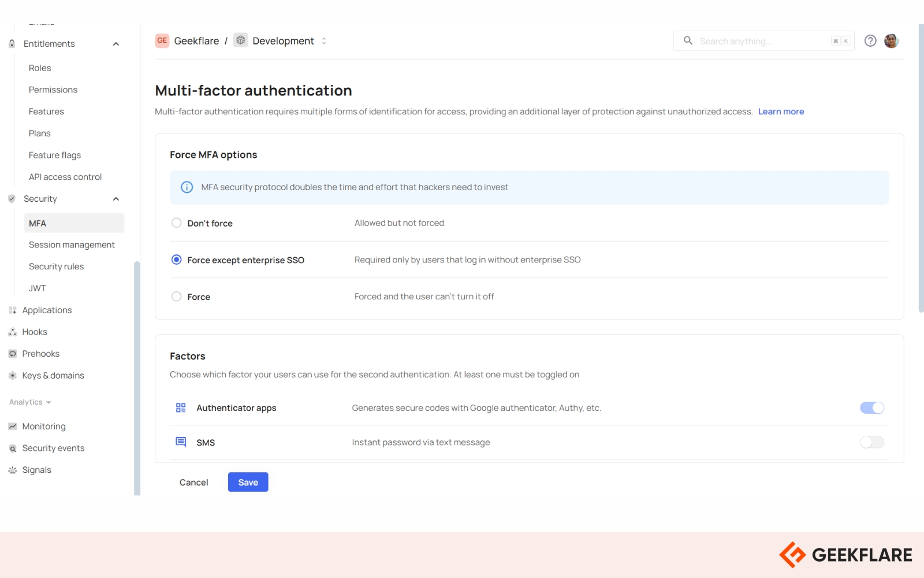Open the user avatar menu
924x578 pixels.
coord(891,40)
